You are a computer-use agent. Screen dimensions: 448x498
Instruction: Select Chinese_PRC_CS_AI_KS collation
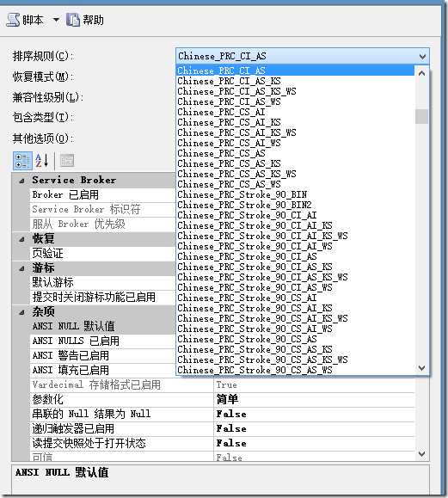pyautogui.click(x=295, y=122)
